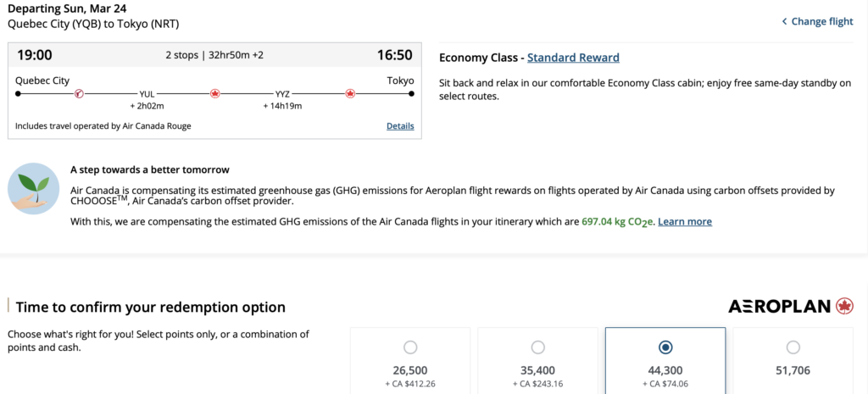Viewport: 868px width, 394px height.
Task: Click the left chevron beside Change flight
Action: 784,21
